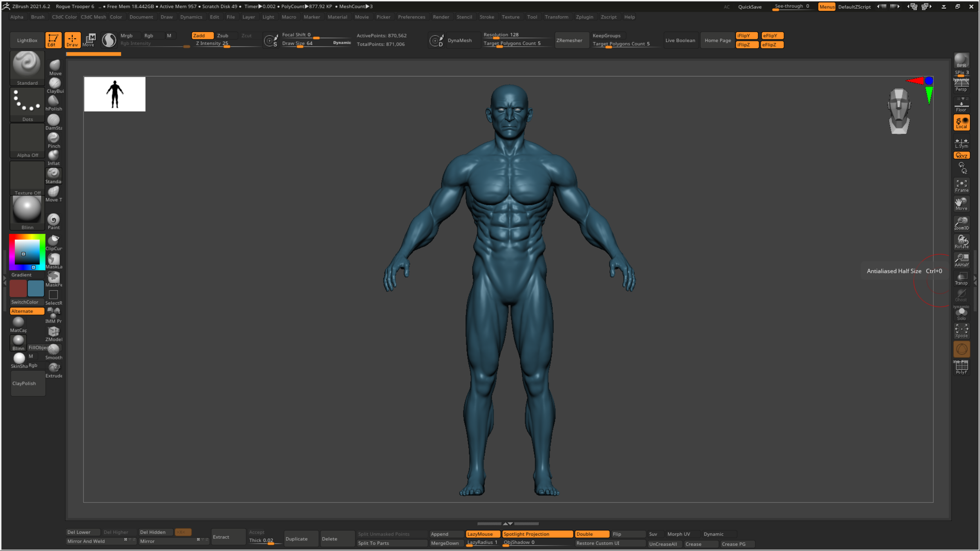
Task: Click the Zoom3D navigation icon
Action: (961, 223)
